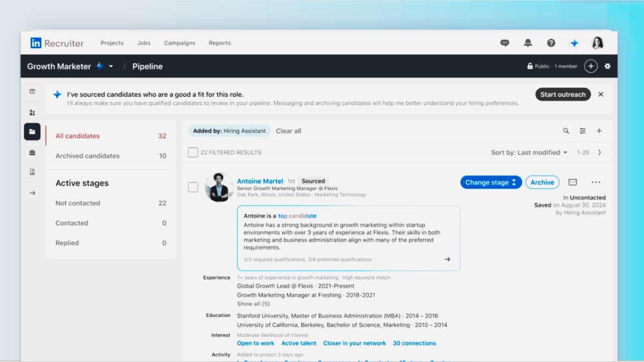Click the 30 connections link
The height and width of the screenshot is (362, 644).
pos(414,343)
